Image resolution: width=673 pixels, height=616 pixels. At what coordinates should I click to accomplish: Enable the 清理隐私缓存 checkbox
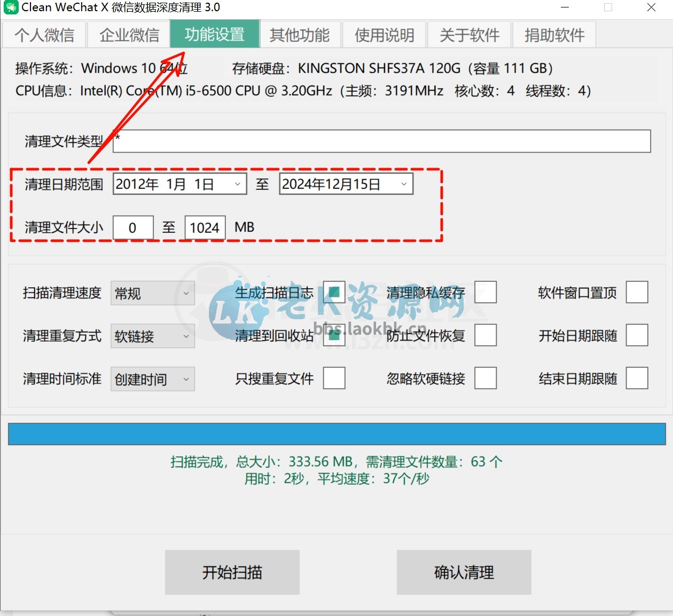486,292
